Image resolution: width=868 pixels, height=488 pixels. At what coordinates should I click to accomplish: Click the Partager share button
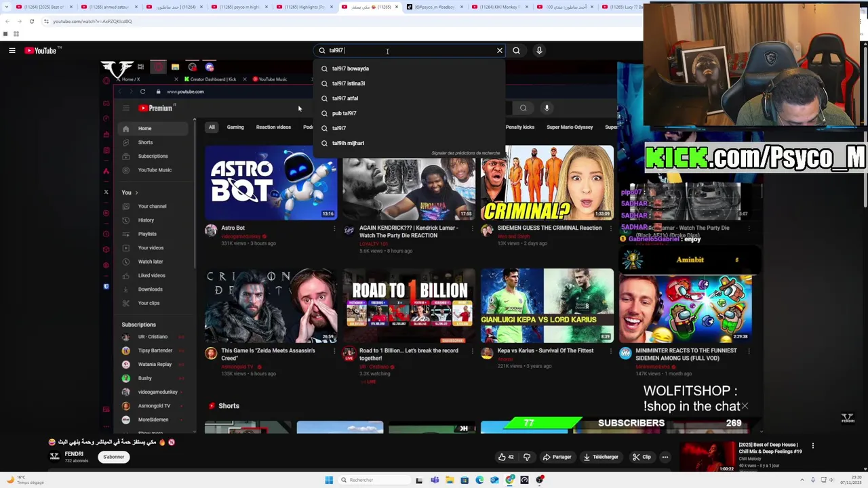click(557, 457)
